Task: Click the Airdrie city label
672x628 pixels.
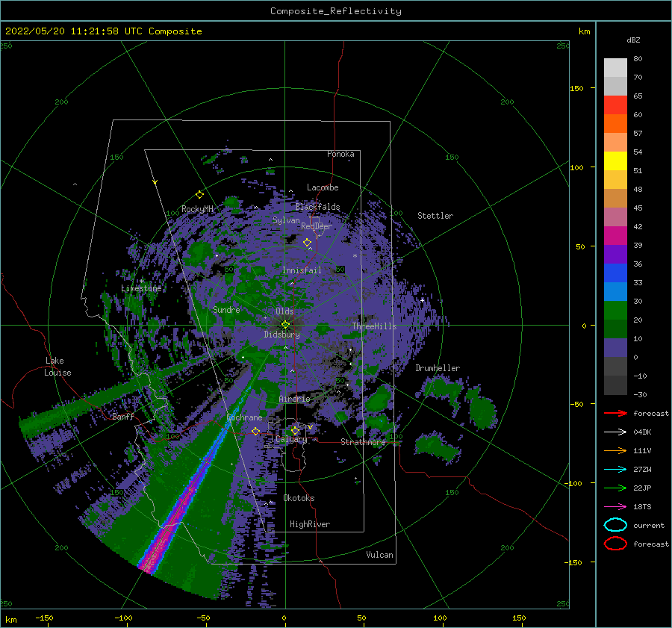Action: point(294,399)
